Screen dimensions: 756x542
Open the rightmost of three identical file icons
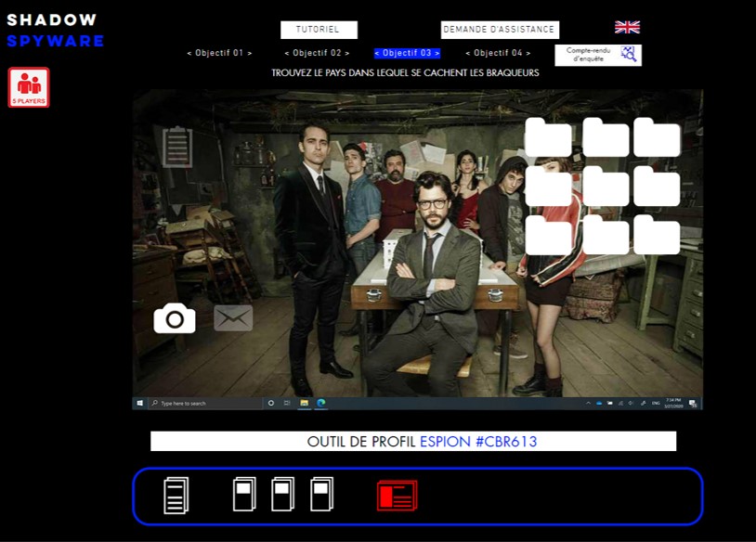(x=321, y=495)
